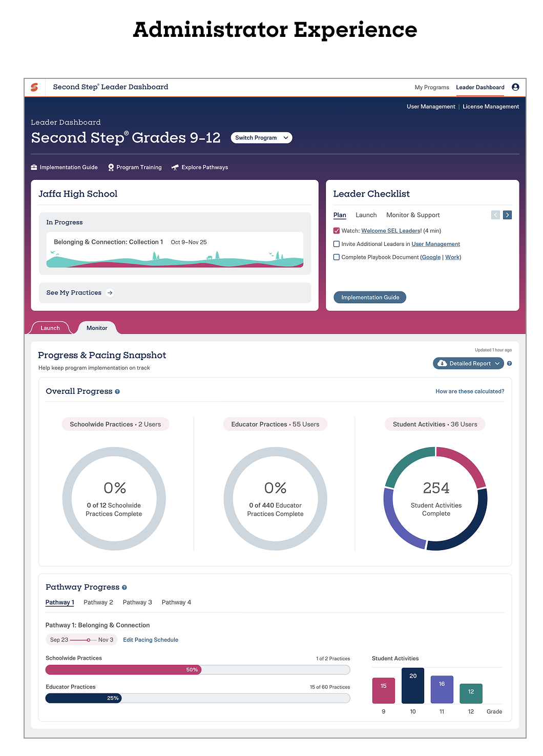Click the cloud download icon in Detailed Report
Viewport: 543px width, 756px height.
pyautogui.click(x=442, y=364)
